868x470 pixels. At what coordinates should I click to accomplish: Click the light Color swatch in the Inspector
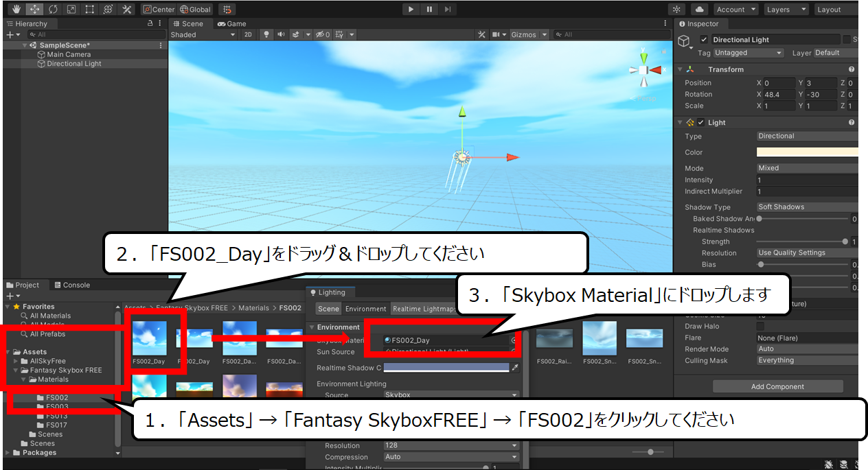808,152
